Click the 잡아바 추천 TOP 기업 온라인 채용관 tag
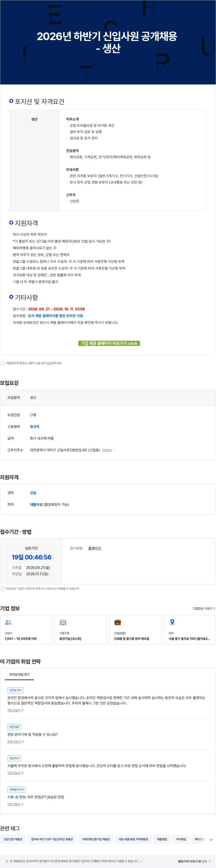 [x=52, y=839]
